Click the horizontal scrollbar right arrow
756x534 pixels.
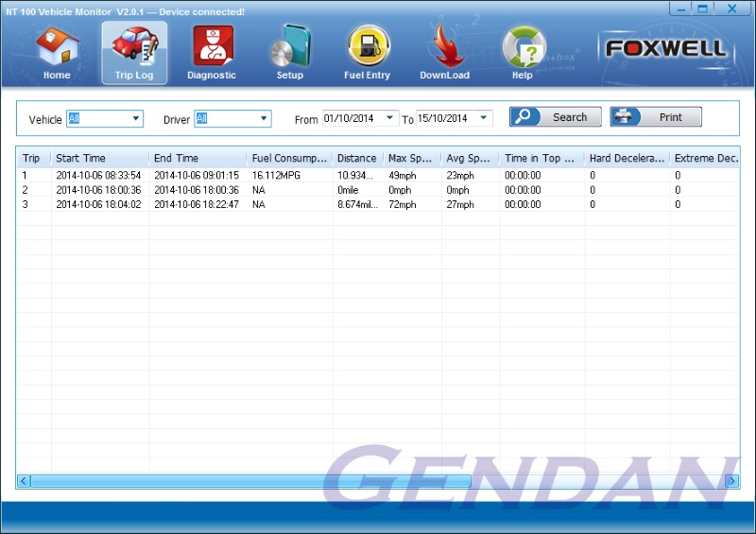click(731, 481)
